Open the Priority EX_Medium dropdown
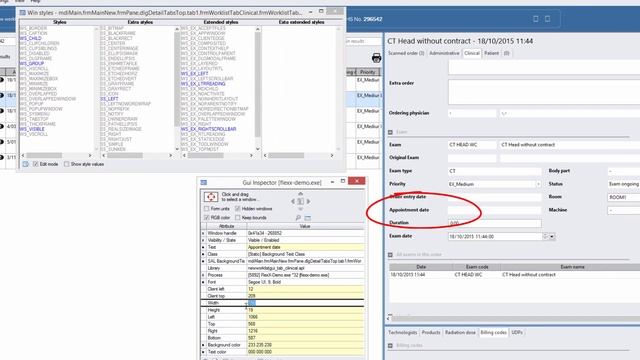 click(538, 184)
